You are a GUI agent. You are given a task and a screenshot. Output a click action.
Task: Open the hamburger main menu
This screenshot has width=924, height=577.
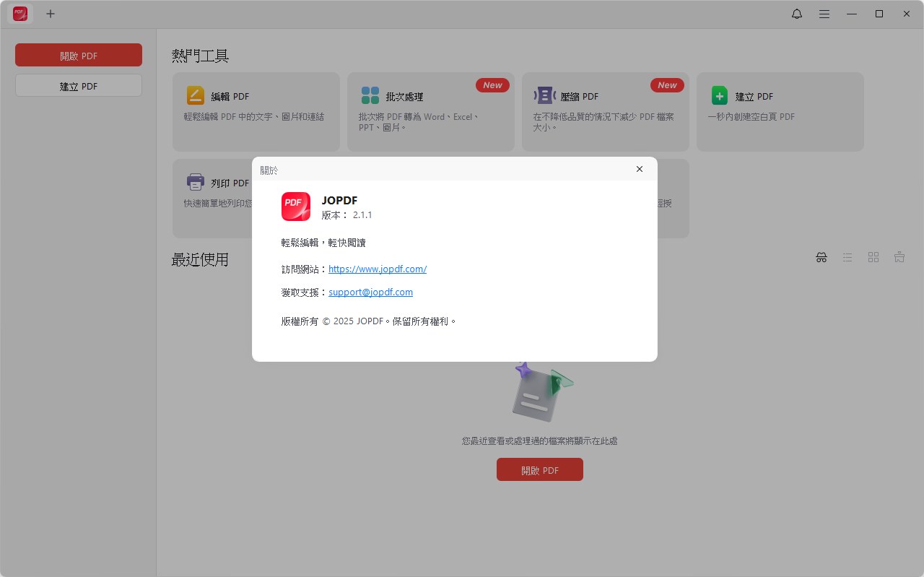(x=824, y=14)
